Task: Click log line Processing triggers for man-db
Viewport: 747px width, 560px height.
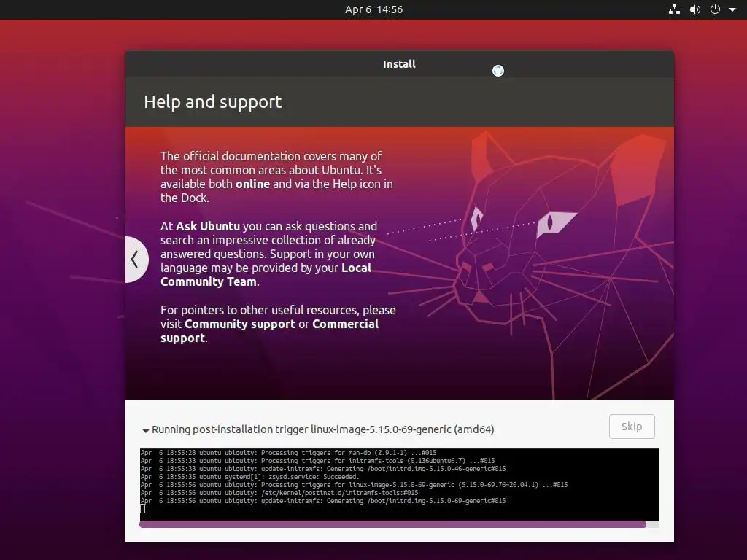Action: pyautogui.click(x=289, y=453)
